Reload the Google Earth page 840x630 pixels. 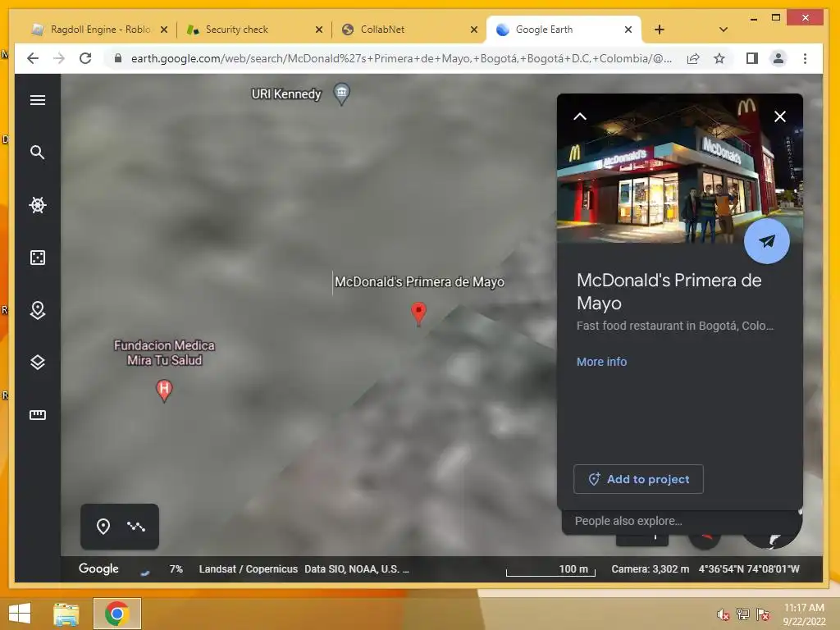[85, 58]
